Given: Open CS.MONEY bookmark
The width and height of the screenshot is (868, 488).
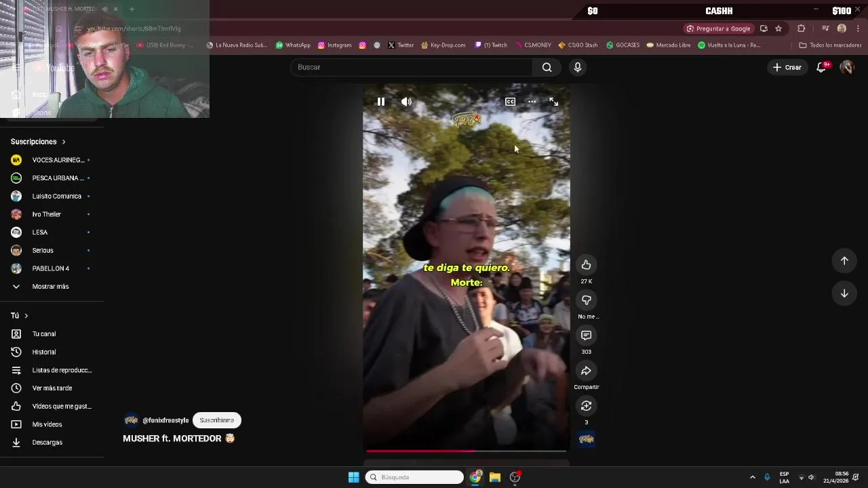Looking at the screenshot, I should tap(533, 45).
